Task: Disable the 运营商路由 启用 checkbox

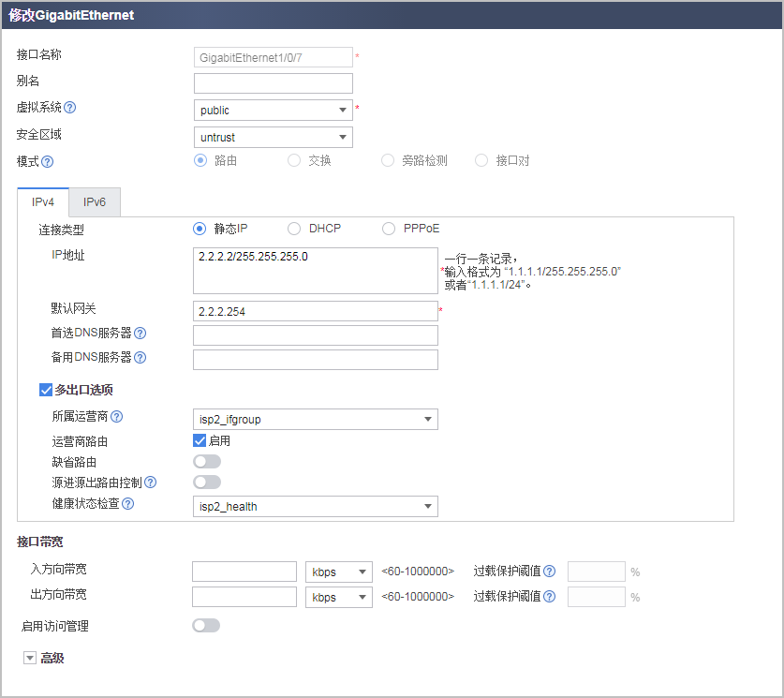Action: click(x=200, y=438)
